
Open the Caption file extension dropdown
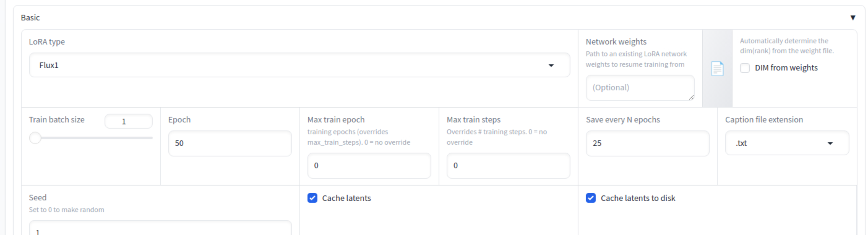coord(830,143)
